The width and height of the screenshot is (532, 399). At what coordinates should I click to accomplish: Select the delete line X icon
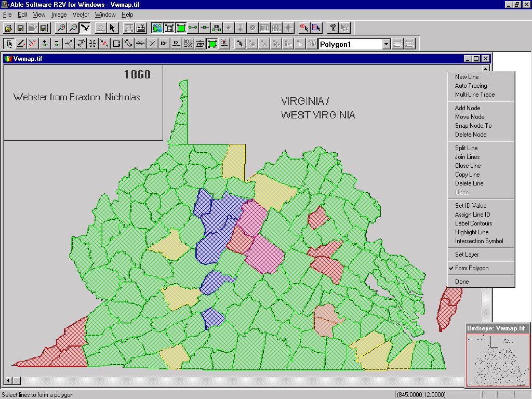pyautogui.click(x=153, y=43)
